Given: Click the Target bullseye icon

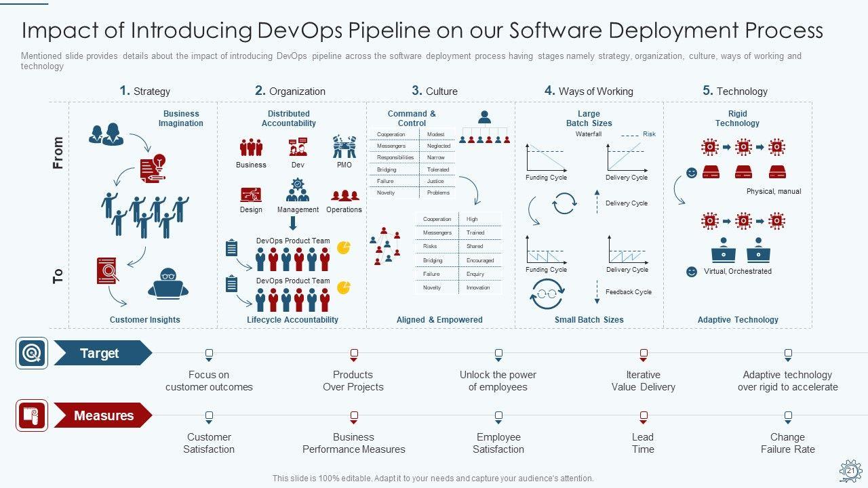Looking at the screenshot, I should click(32, 353).
